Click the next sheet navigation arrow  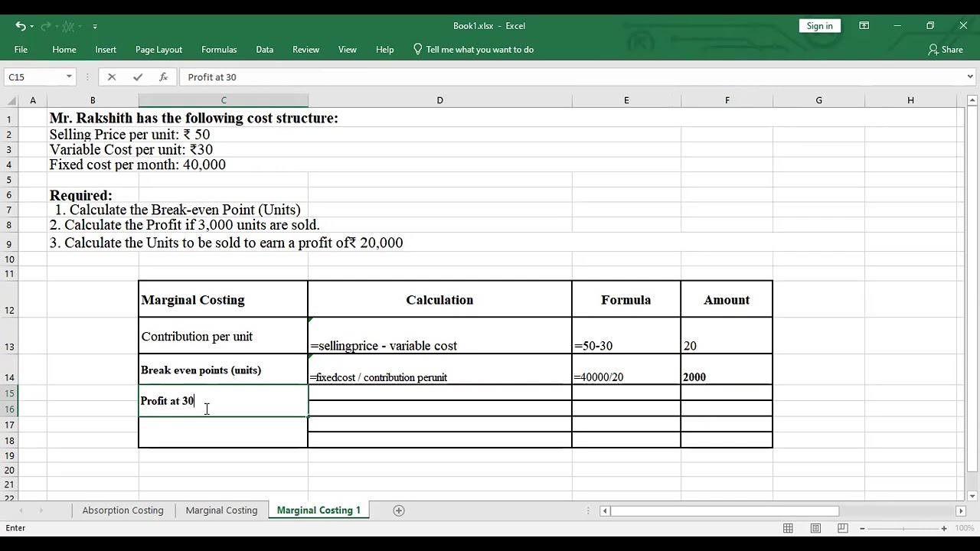[41, 510]
